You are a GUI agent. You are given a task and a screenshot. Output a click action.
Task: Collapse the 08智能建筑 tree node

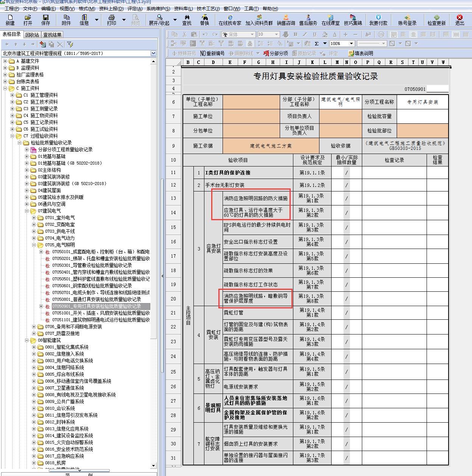pos(27,340)
